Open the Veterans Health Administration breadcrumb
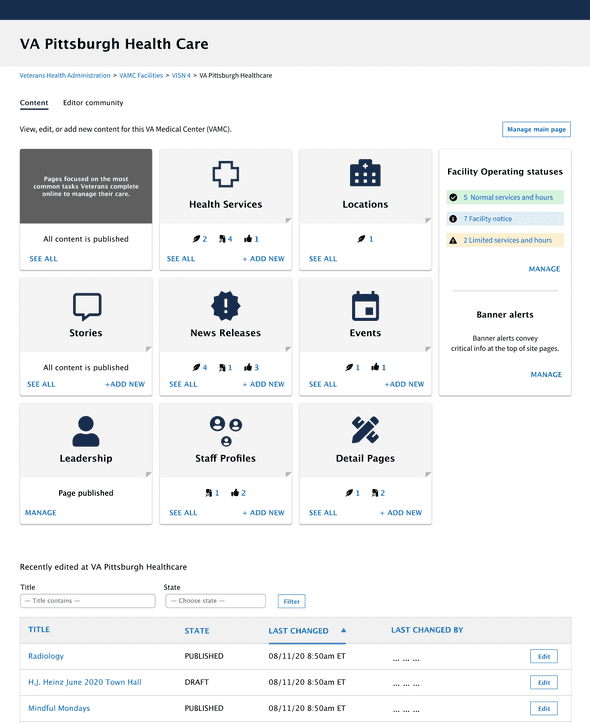Image resolution: width=590 pixels, height=723 pixels. tap(65, 76)
